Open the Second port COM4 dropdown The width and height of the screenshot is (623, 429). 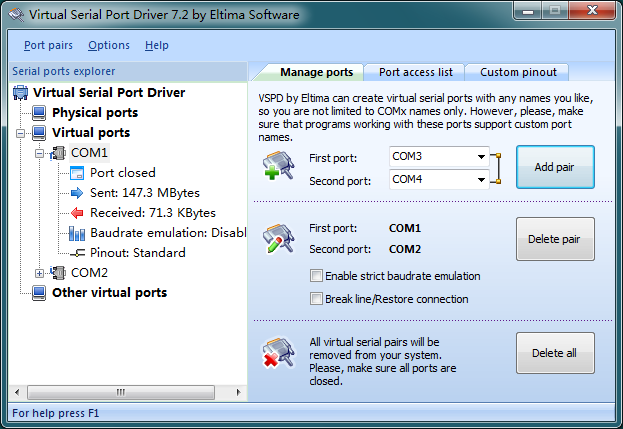[x=481, y=180]
